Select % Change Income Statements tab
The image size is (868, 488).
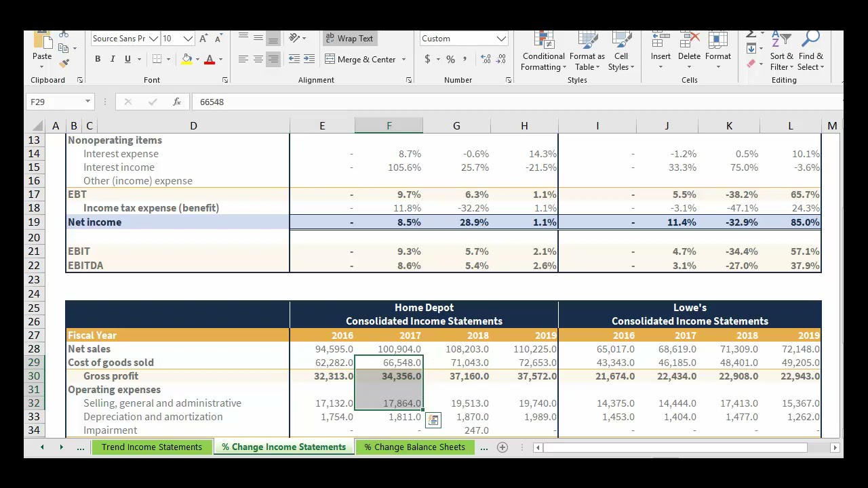(x=283, y=447)
